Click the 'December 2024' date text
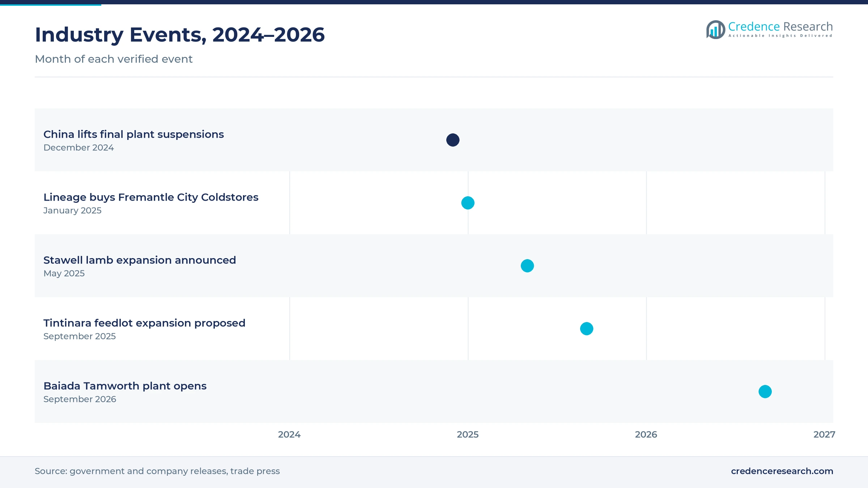 [x=78, y=147]
